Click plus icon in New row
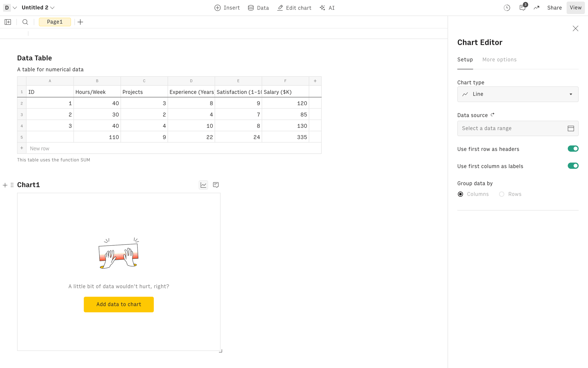This screenshot has width=588, height=368. click(x=22, y=148)
